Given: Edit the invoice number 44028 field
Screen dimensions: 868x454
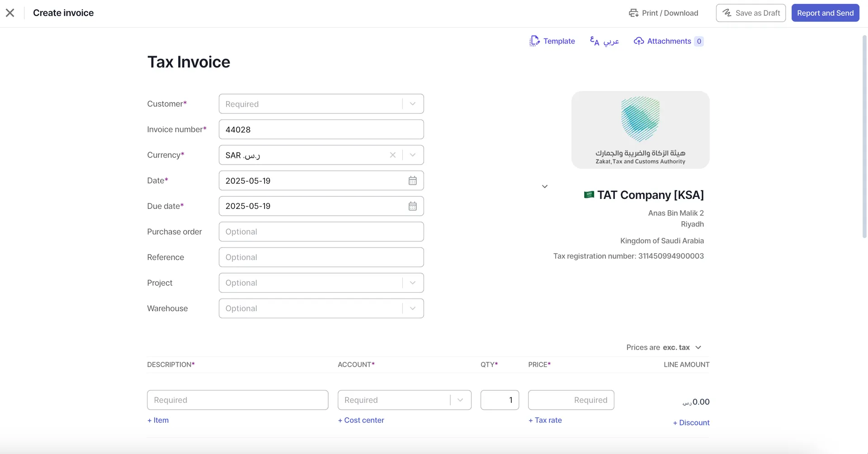Looking at the screenshot, I should point(321,129).
